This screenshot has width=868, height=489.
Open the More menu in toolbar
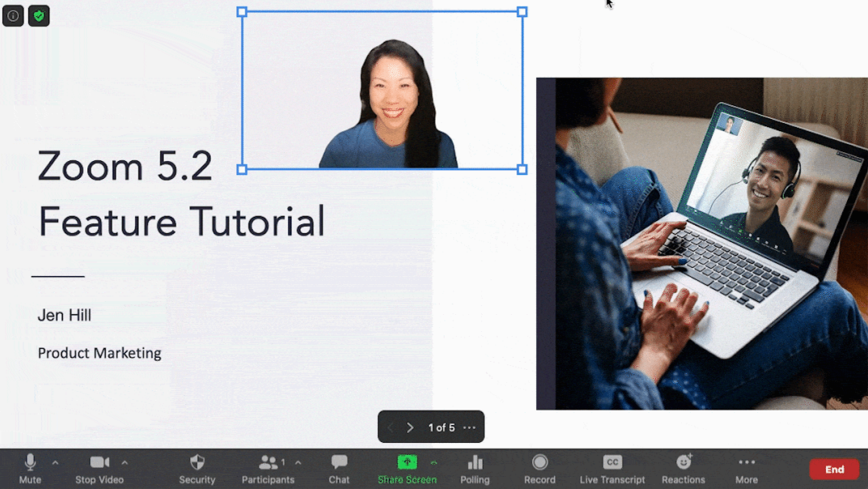[747, 468]
